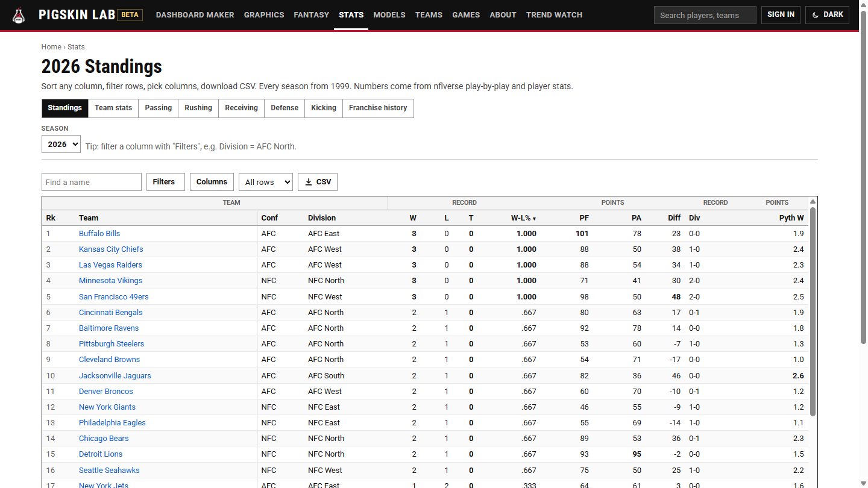Open the TREND WATCH nav item

tap(554, 15)
